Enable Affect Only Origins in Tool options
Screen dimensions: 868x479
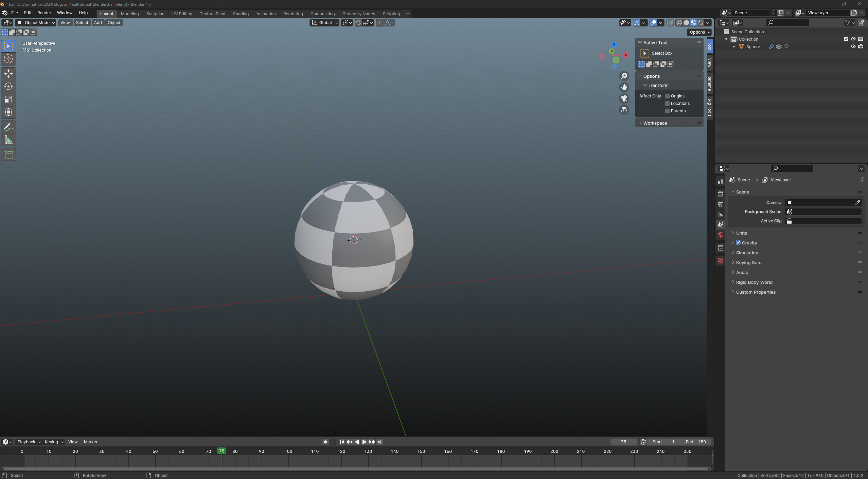(x=667, y=96)
